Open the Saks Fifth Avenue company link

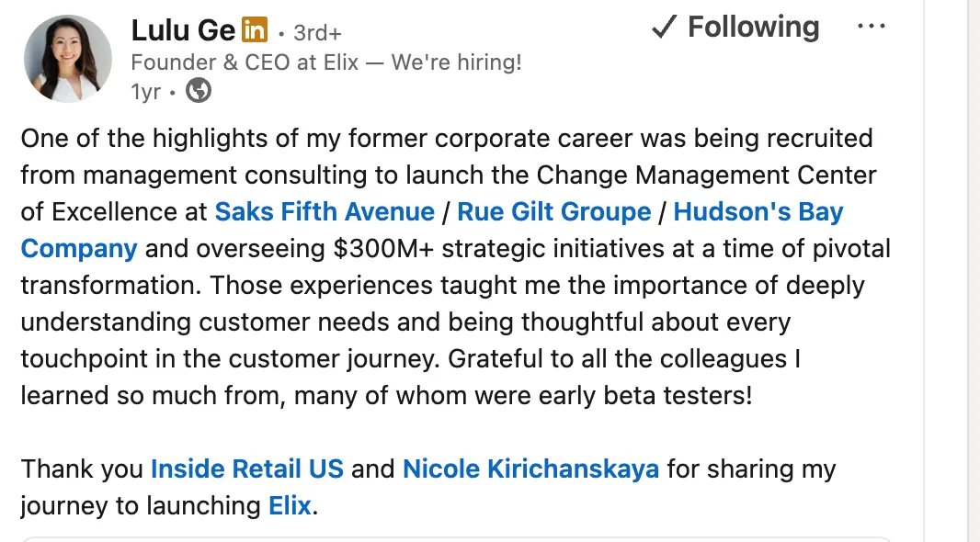tap(325, 211)
